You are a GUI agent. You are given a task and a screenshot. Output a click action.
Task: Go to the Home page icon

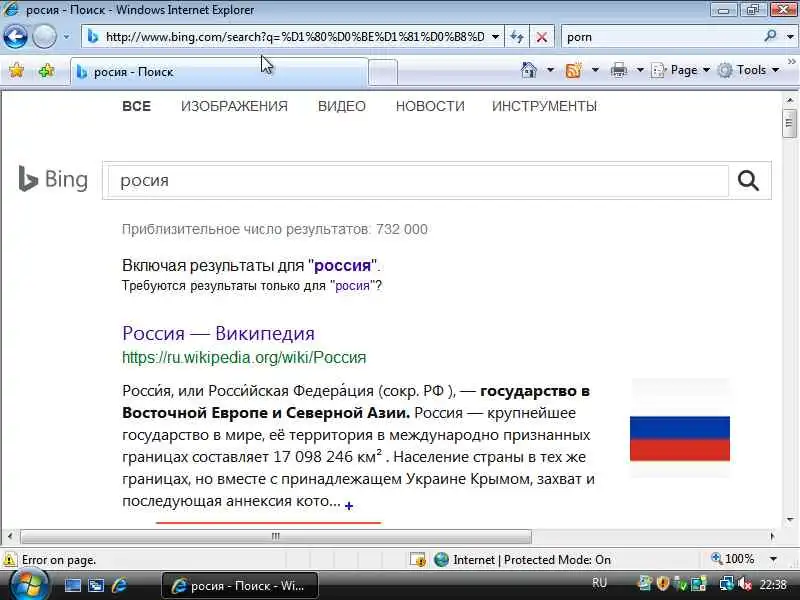[529, 70]
